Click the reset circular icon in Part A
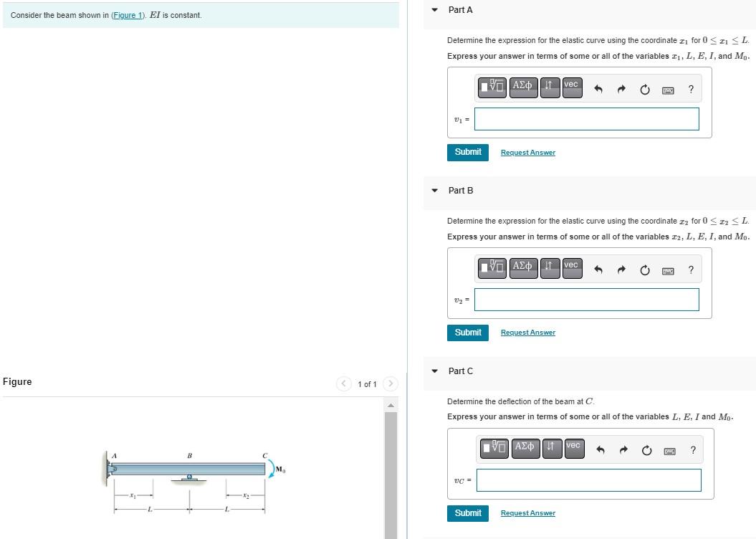The height and width of the screenshot is (539, 756). [x=644, y=89]
